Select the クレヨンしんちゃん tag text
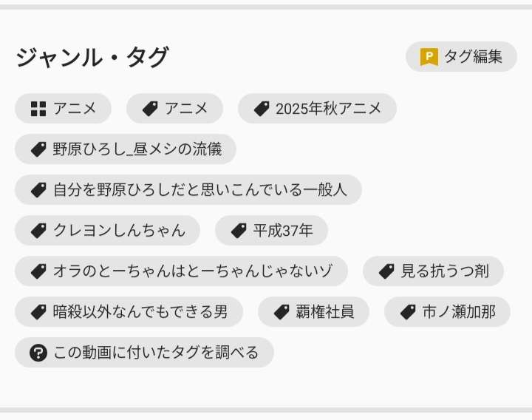The image size is (532, 420). 119,231
